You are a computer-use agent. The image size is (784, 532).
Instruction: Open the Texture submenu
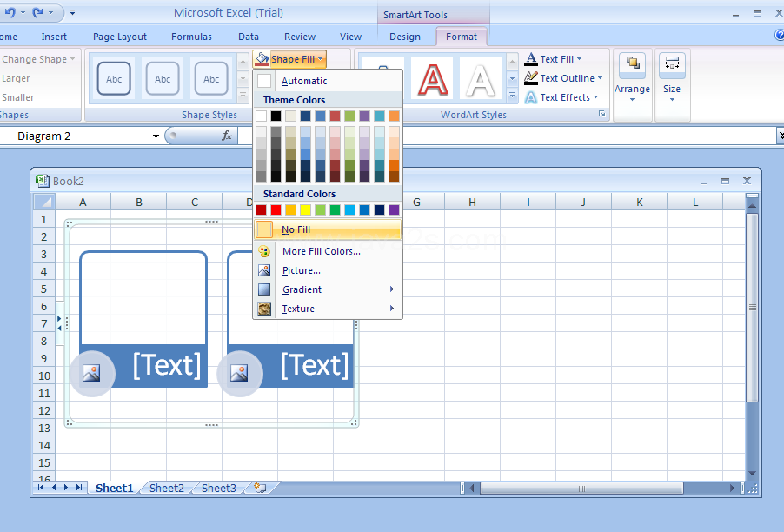(x=328, y=309)
